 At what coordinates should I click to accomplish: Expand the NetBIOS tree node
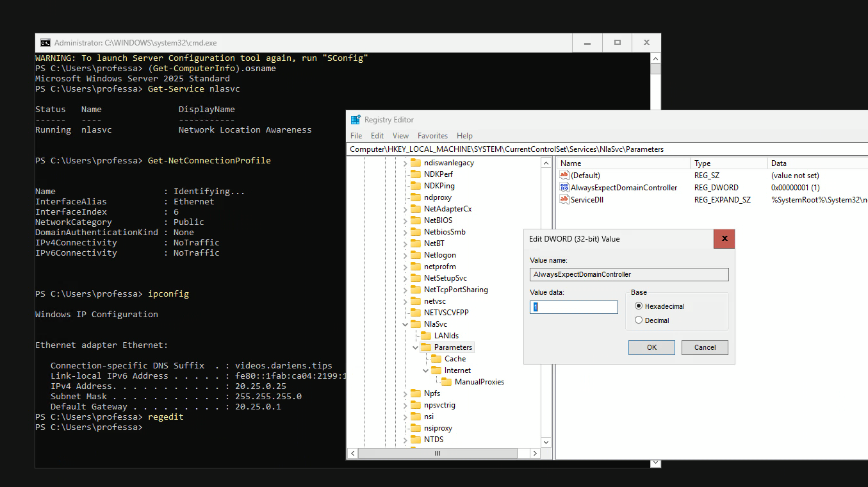tap(405, 220)
